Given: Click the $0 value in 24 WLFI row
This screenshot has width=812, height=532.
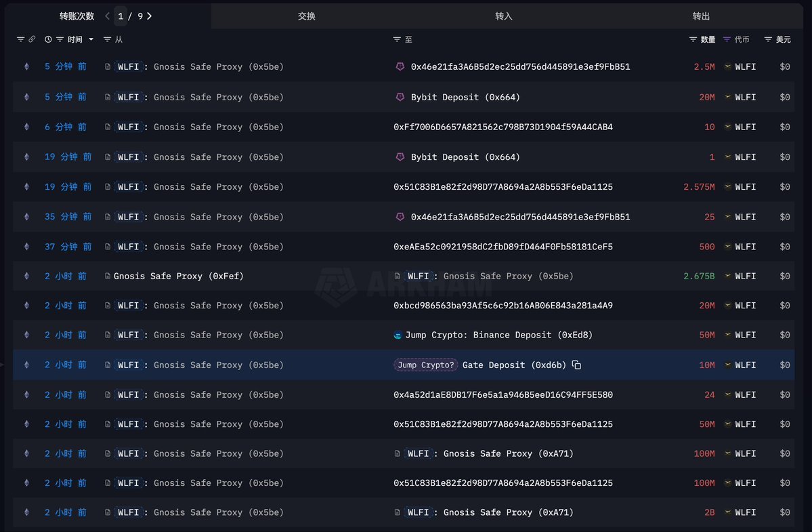Looking at the screenshot, I should click(784, 395).
